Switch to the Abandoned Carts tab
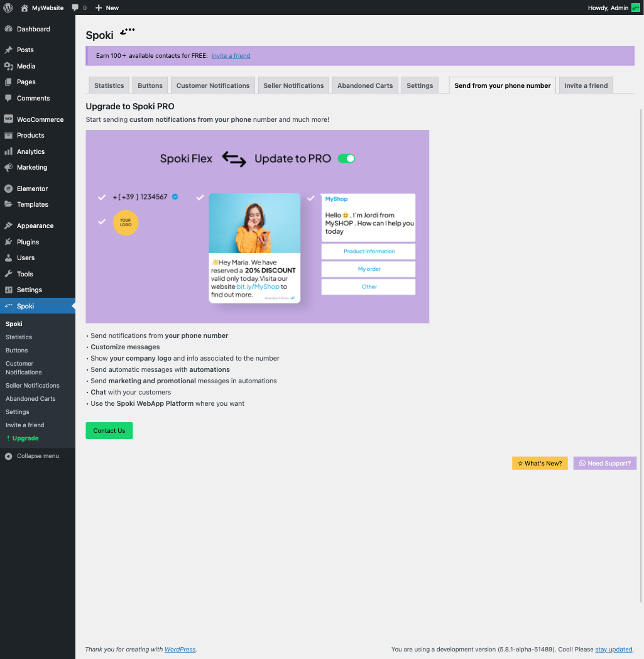 pyautogui.click(x=365, y=85)
